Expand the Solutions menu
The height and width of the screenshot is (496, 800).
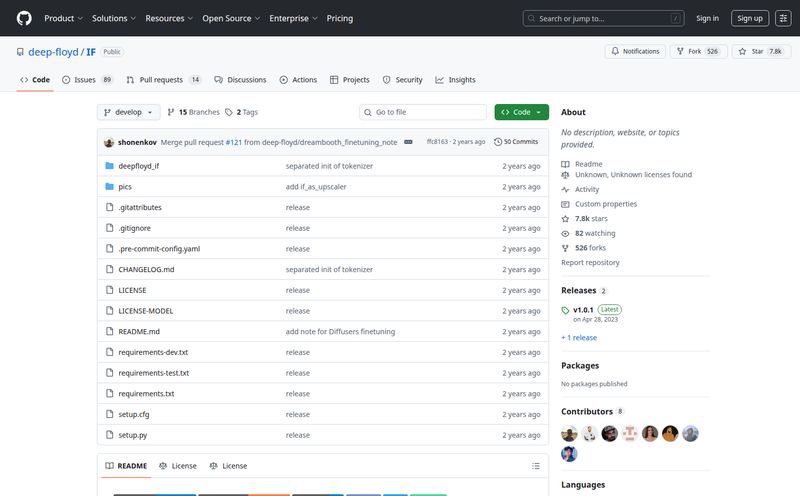tap(114, 18)
